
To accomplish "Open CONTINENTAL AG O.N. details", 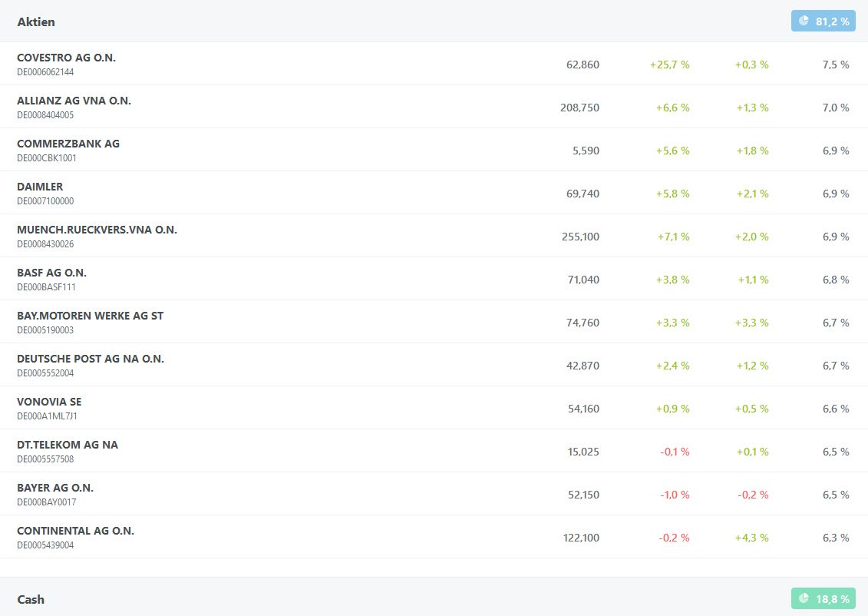I will tap(75, 531).
